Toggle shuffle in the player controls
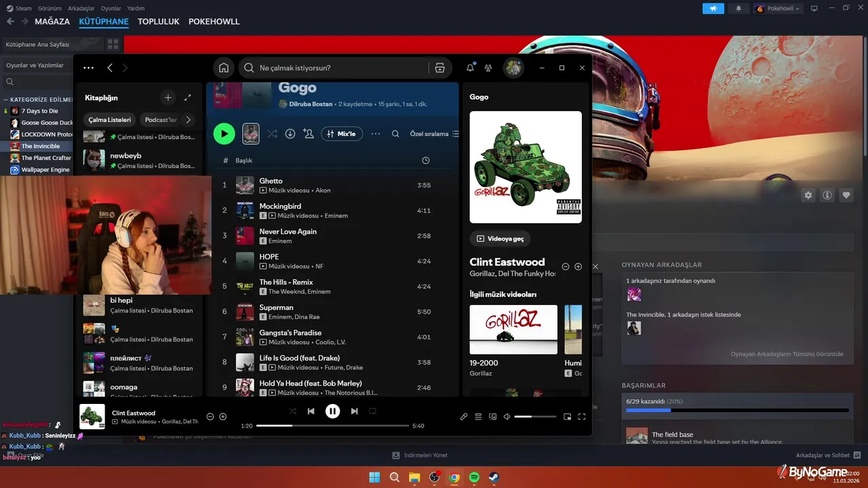Image resolution: width=868 pixels, height=488 pixels. [x=292, y=411]
